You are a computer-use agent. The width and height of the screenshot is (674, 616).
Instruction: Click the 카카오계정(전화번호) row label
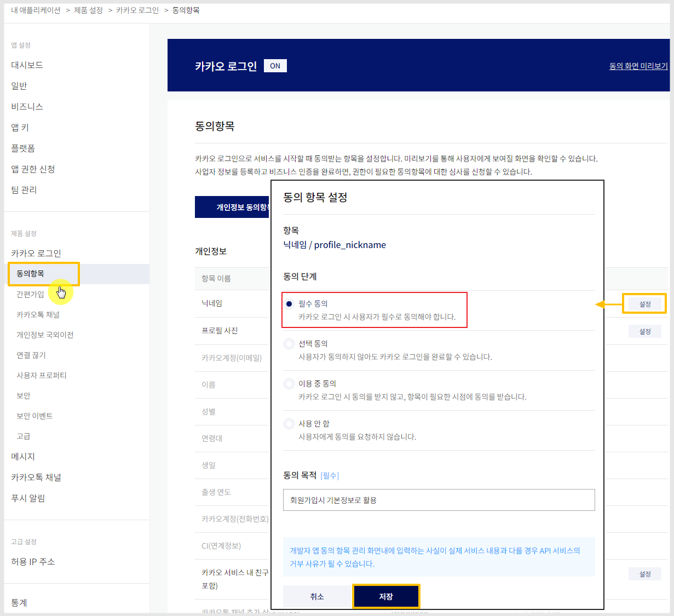point(235,519)
